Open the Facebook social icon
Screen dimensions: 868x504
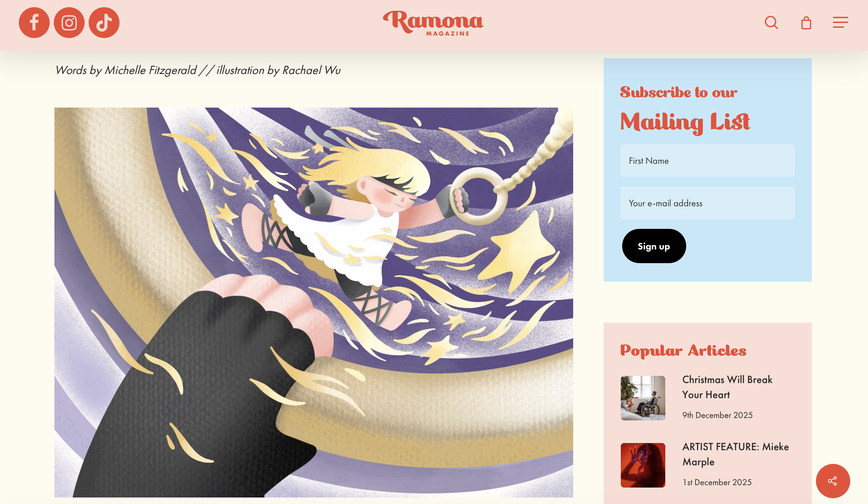(34, 23)
